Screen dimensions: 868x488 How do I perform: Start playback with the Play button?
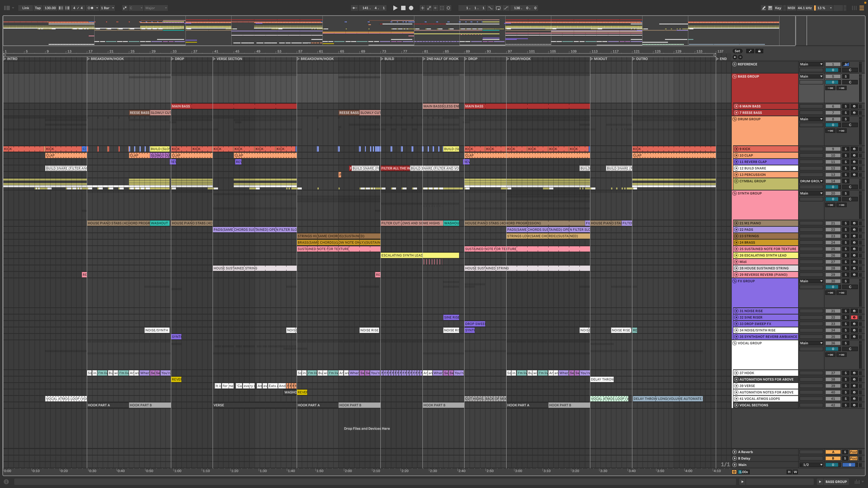[x=395, y=8]
